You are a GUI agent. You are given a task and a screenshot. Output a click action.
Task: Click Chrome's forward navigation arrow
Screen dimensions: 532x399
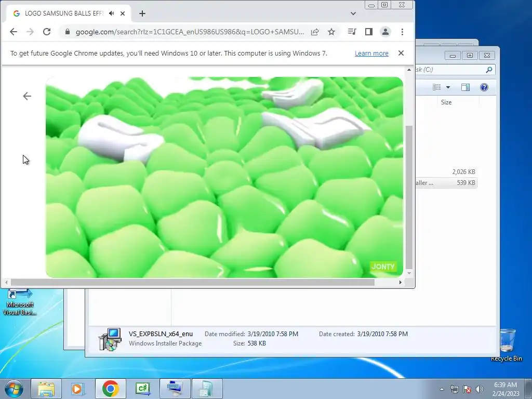[30, 32]
